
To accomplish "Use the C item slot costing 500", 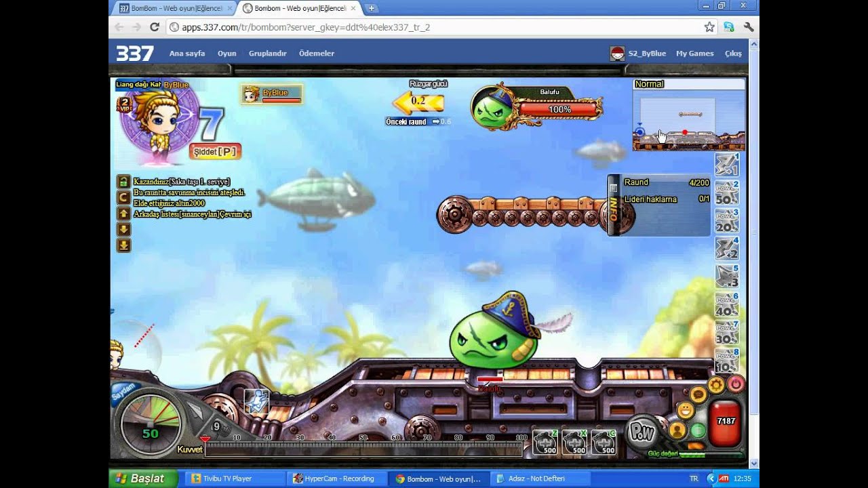I will click(604, 442).
